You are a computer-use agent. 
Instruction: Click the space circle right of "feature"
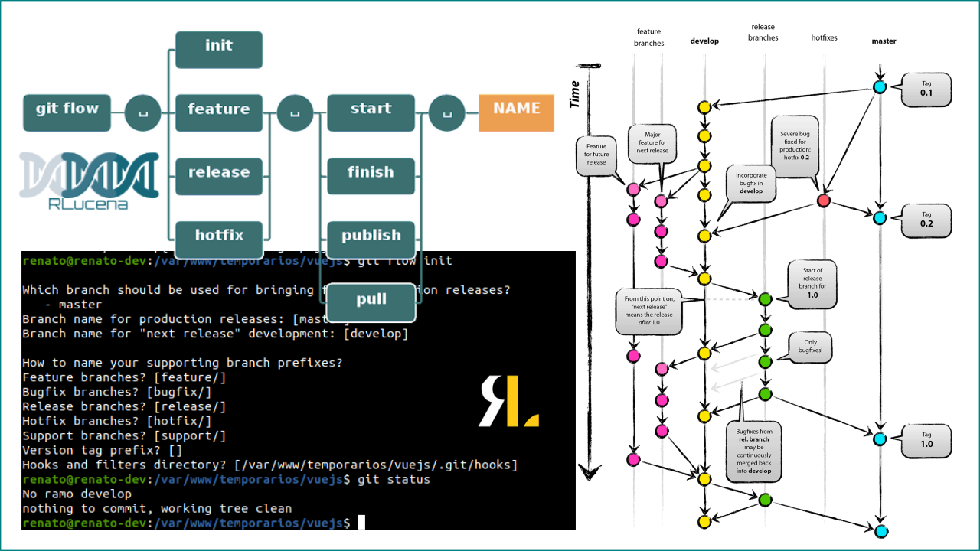click(x=295, y=113)
